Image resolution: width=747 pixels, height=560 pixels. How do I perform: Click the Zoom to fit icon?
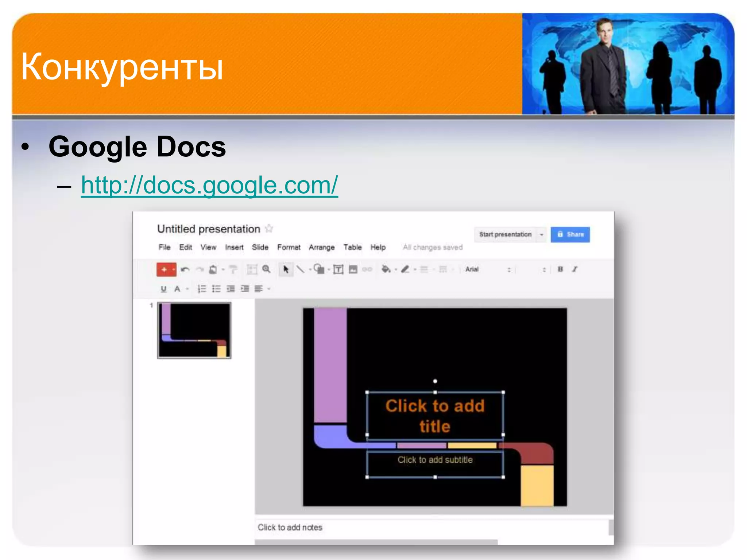click(252, 269)
